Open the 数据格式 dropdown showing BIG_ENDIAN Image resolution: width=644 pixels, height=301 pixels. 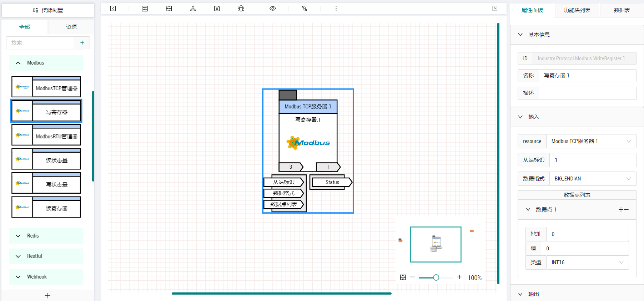[x=593, y=179]
